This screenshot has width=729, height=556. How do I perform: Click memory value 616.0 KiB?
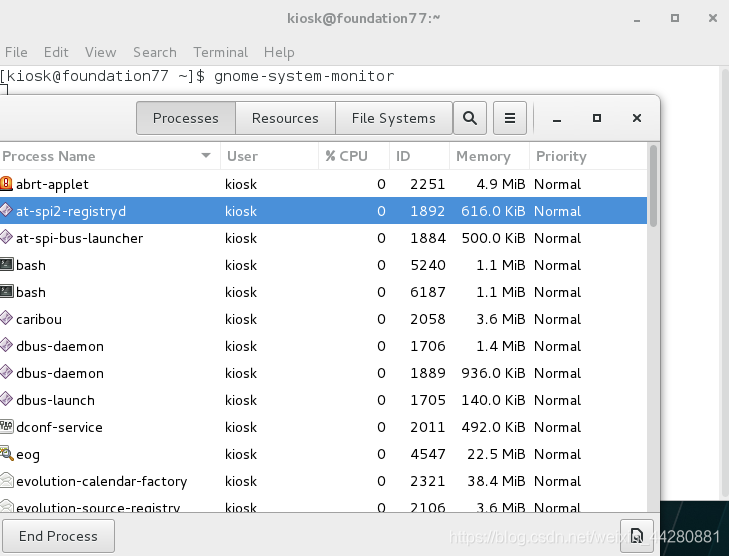tap(493, 211)
